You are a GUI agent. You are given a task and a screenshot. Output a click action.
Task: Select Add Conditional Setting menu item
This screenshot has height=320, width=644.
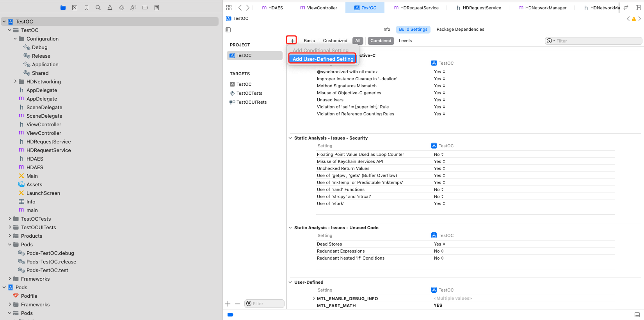320,50
